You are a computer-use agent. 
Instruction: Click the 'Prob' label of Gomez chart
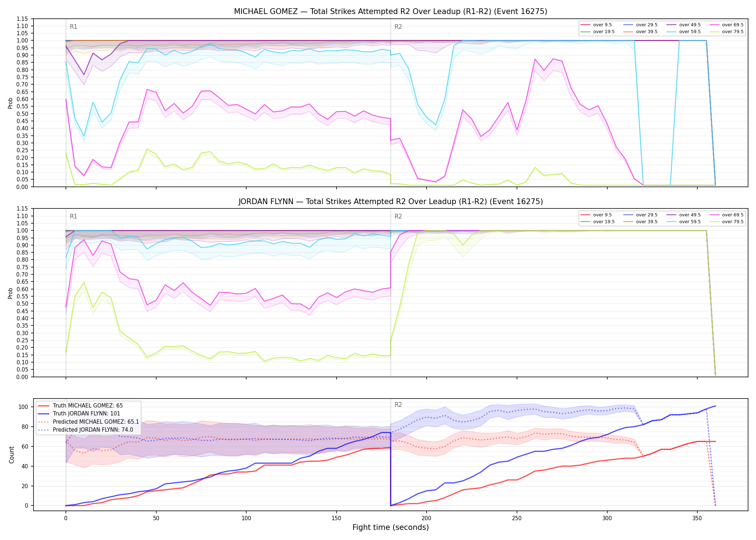[x=10, y=103]
